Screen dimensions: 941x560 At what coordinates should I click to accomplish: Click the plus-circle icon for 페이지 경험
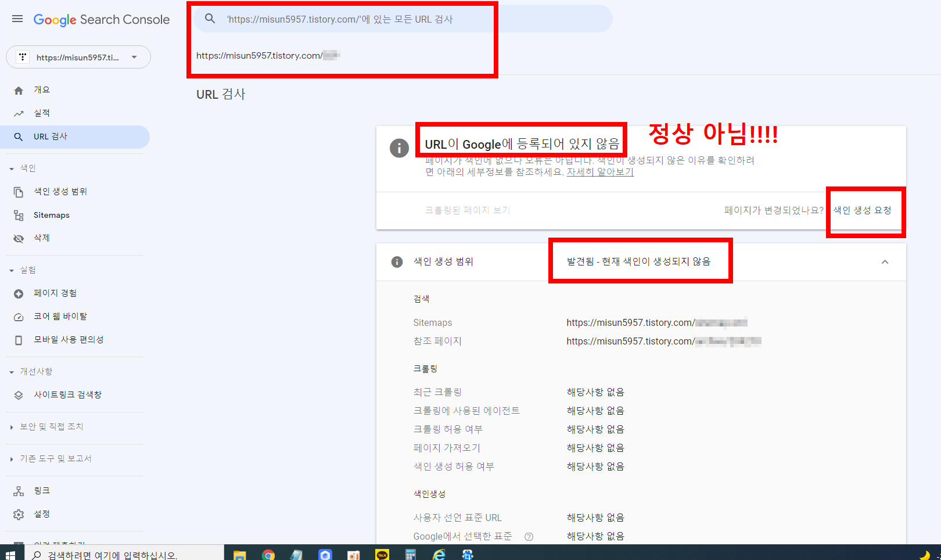click(x=19, y=294)
